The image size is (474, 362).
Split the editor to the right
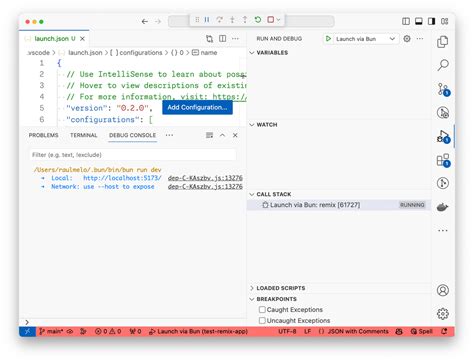pos(222,39)
